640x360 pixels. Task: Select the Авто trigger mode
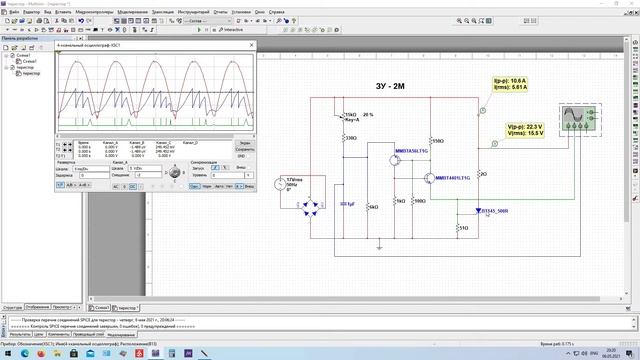point(219,187)
